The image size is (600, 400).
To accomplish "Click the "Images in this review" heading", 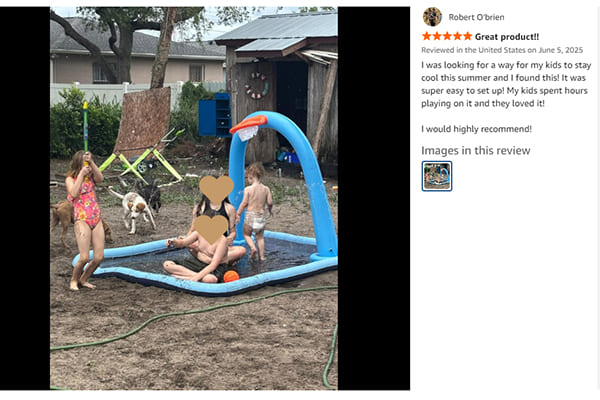I will pos(476,150).
